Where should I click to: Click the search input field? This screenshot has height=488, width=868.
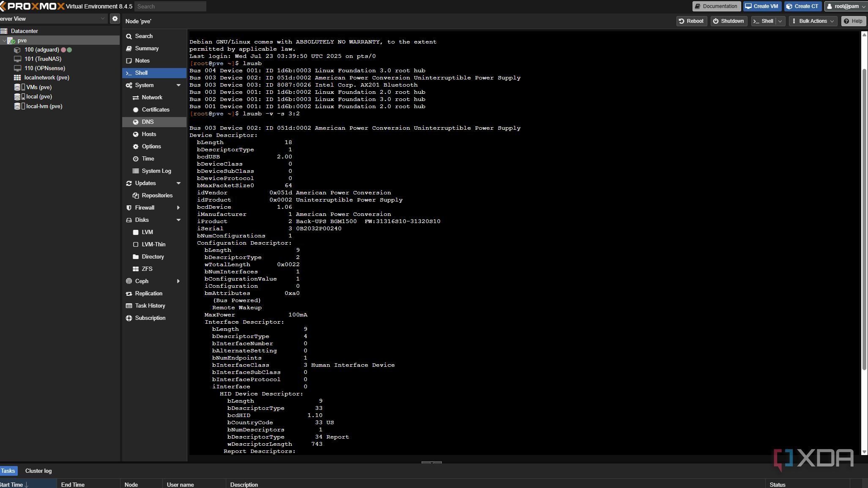click(x=170, y=6)
